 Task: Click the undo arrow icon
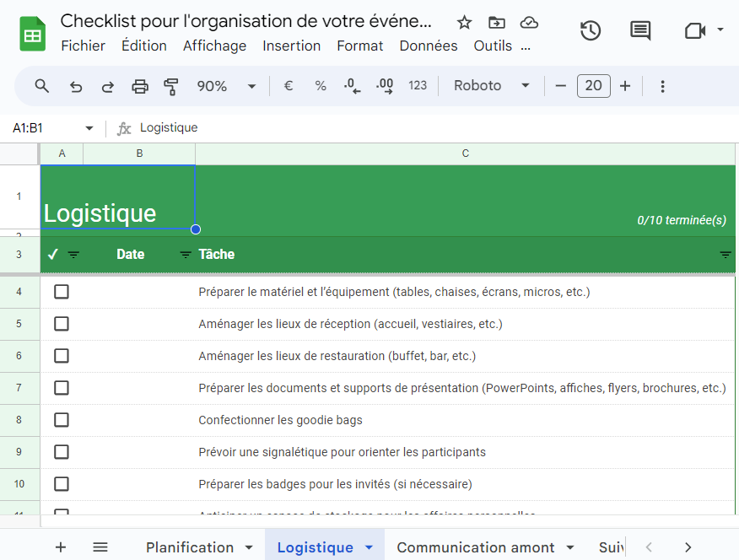pyautogui.click(x=76, y=86)
